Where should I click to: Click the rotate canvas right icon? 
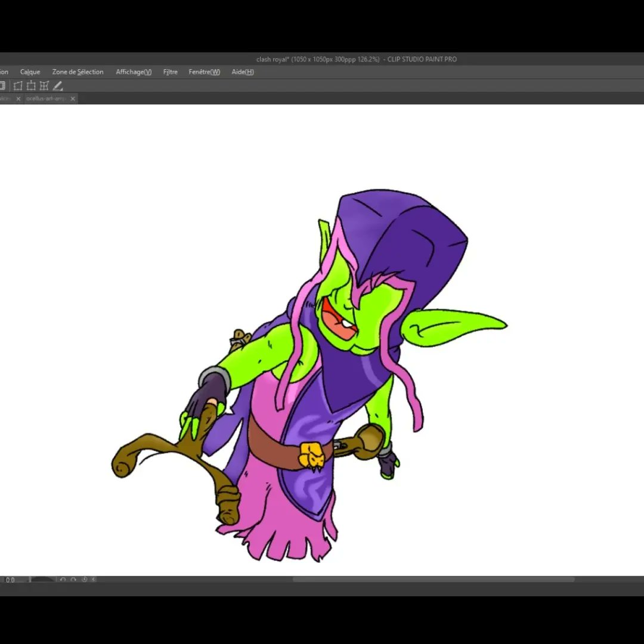point(73,580)
